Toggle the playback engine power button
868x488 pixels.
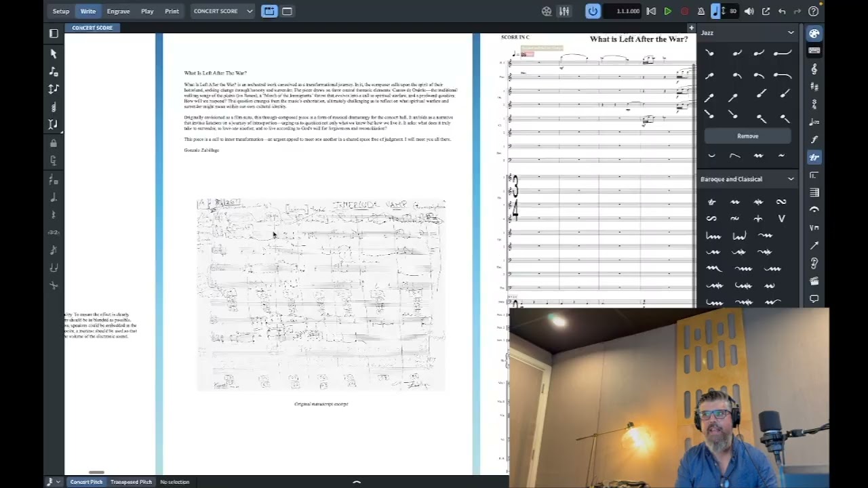click(593, 11)
